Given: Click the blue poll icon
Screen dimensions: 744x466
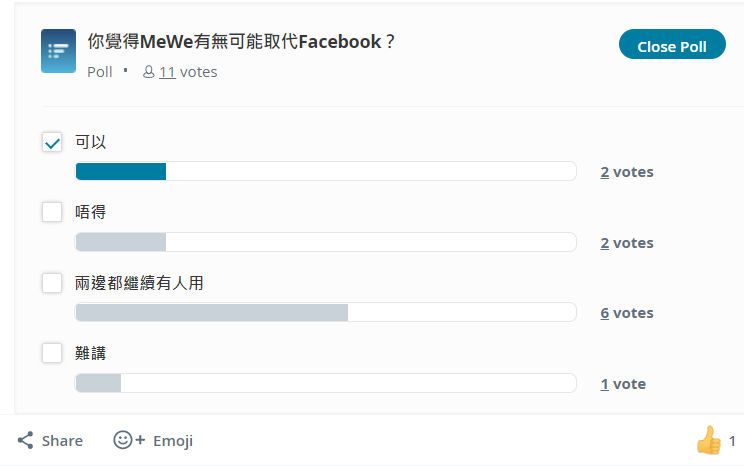Looking at the screenshot, I should tap(58, 51).
